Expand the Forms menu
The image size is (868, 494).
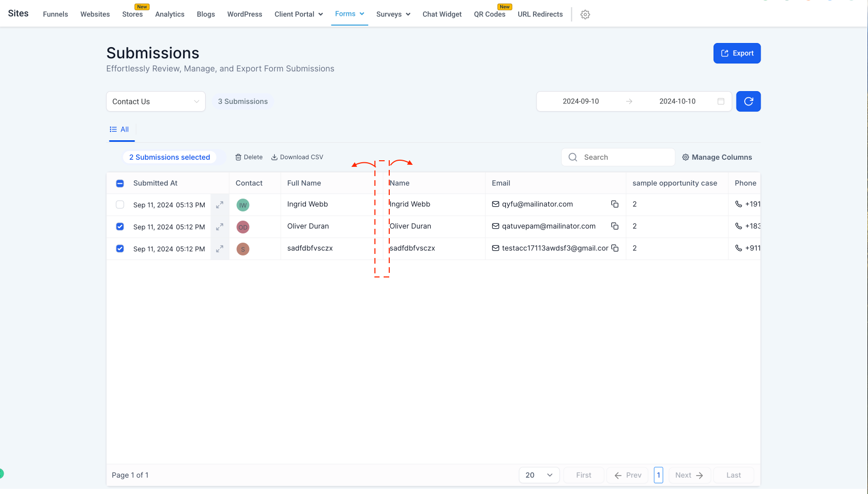pyautogui.click(x=349, y=14)
